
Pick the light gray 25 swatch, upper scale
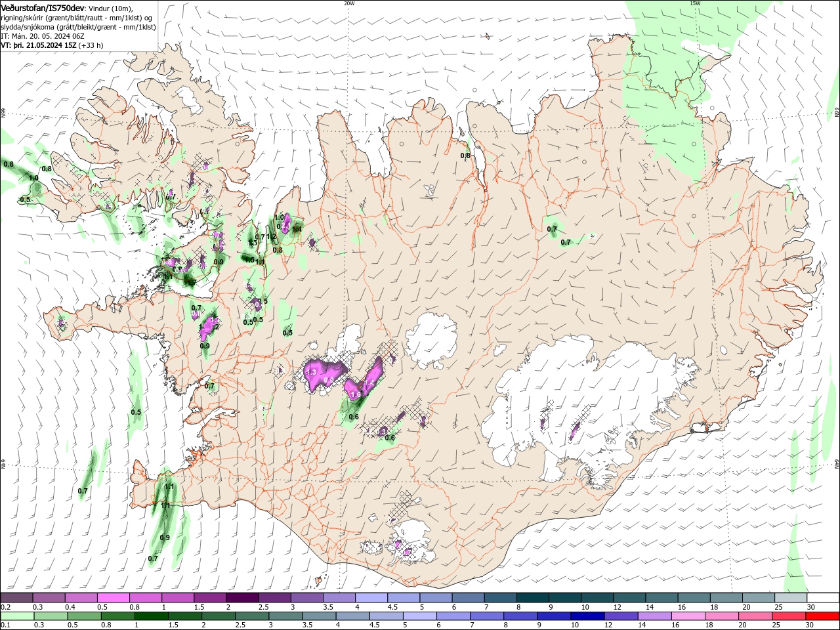(x=789, y=598)
